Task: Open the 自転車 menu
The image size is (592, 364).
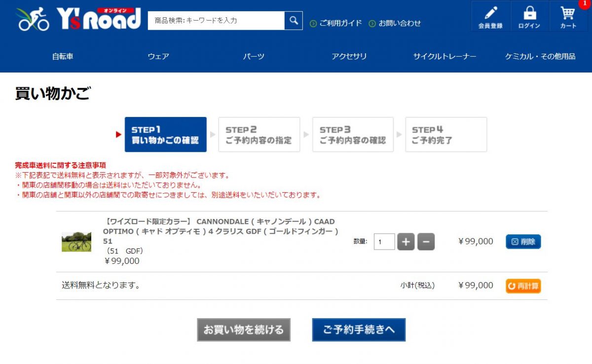Action: [63, 56]
